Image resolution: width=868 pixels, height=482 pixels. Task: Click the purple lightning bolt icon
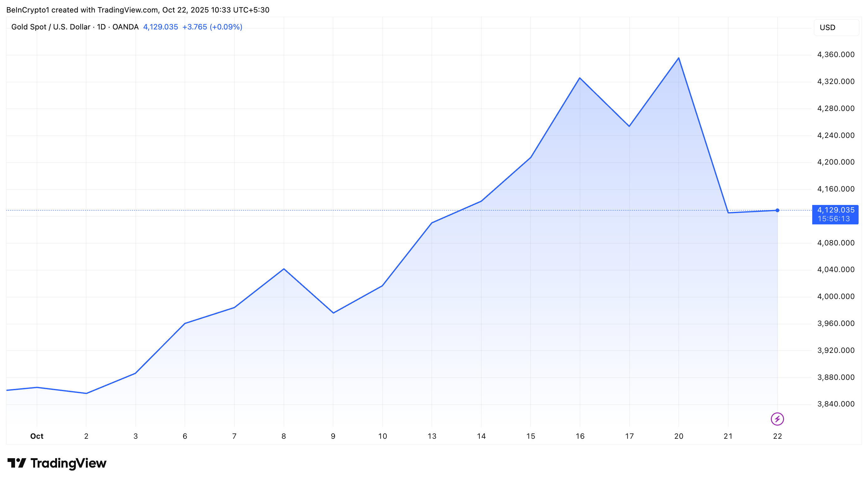777,419
